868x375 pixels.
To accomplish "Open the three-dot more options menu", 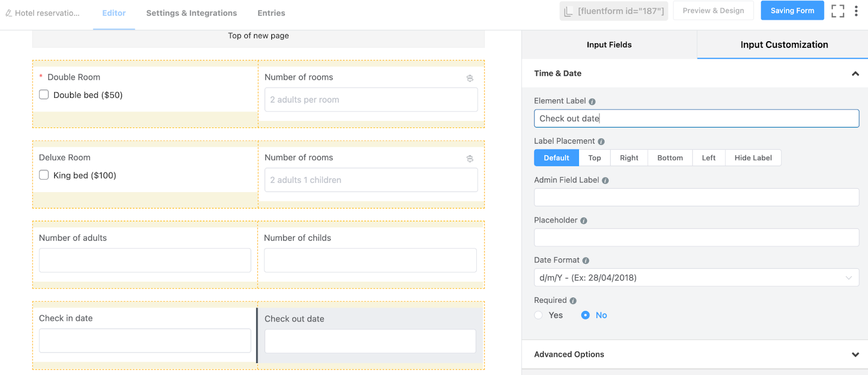I will pyautogui.click(x=856, y=11).
